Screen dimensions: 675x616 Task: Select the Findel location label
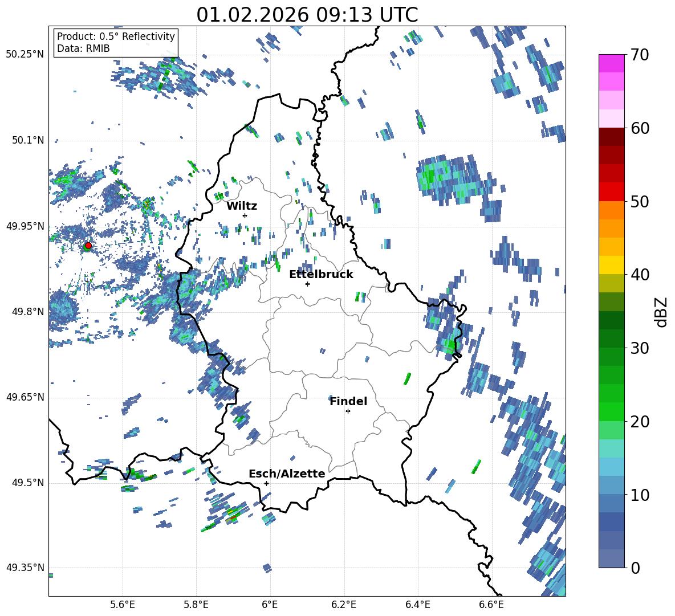point(348,401)
